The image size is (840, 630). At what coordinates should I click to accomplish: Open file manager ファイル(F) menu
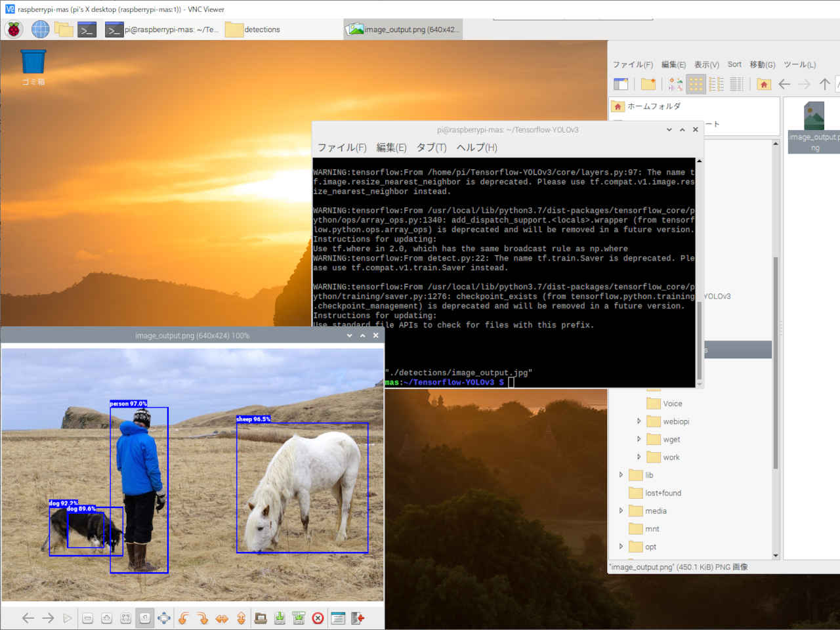(x=633, y=64)
